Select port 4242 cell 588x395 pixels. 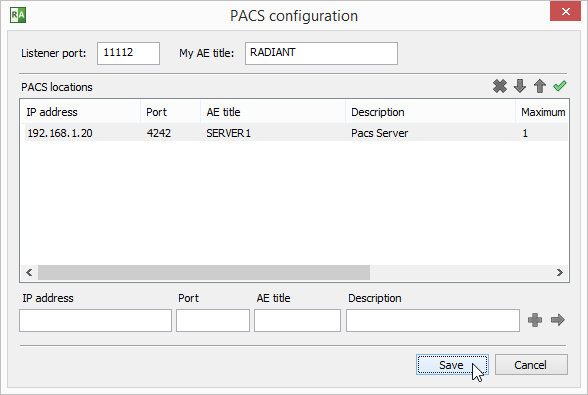(159, 133)
